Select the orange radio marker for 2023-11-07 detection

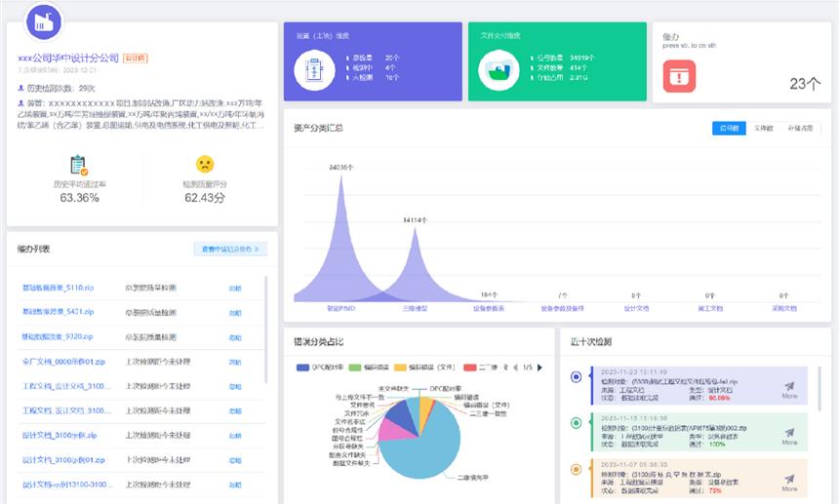point(576,469)
